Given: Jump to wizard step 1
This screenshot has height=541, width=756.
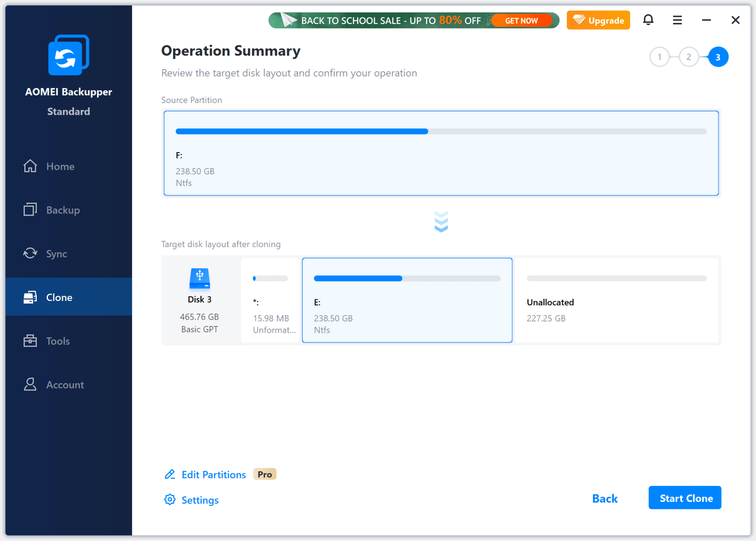Looking at the screenshot, I should point(659,57).
